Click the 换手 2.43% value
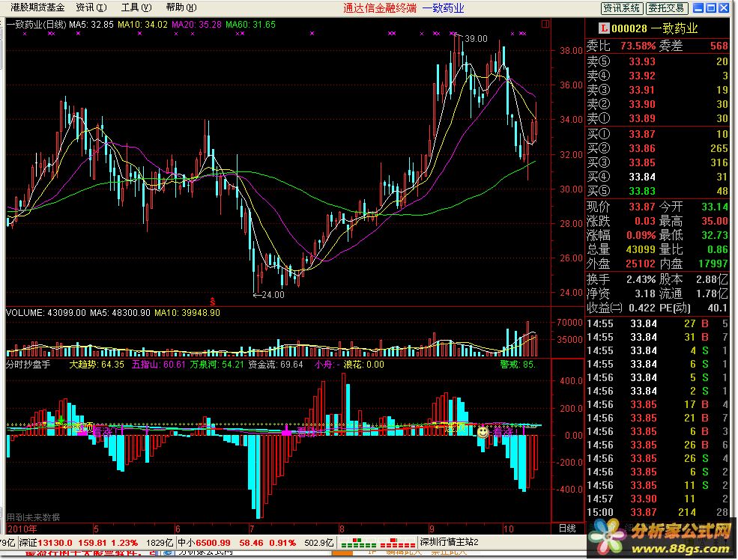 click(641, 279)
